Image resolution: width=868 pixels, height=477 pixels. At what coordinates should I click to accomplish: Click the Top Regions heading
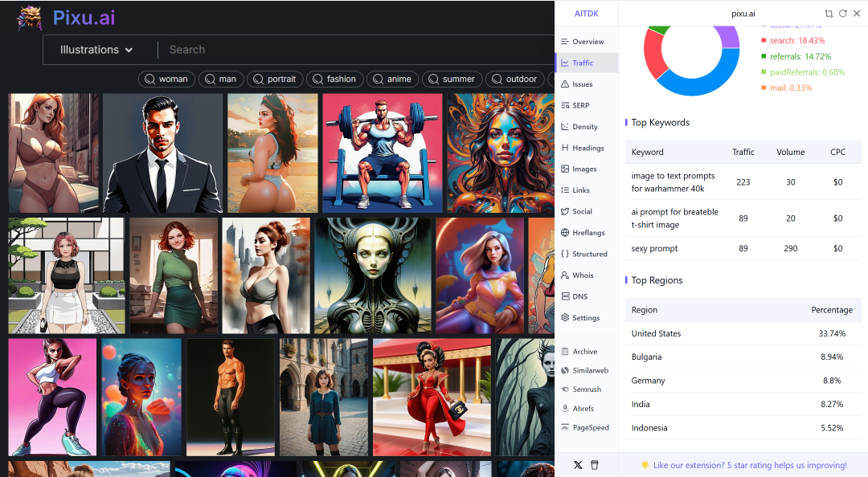pos(657,280)
